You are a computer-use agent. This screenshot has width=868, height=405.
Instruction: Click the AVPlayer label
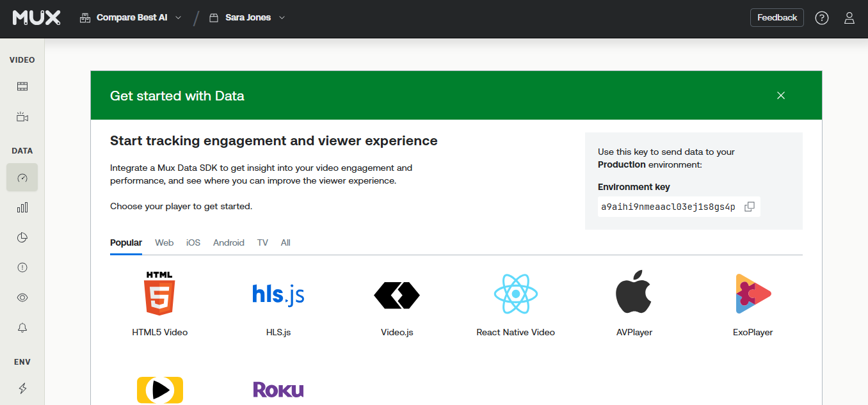coord(634,332)
